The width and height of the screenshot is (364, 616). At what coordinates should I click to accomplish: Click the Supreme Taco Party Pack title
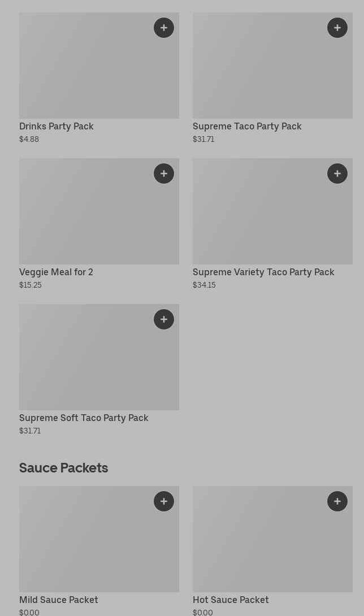point(247,126)
